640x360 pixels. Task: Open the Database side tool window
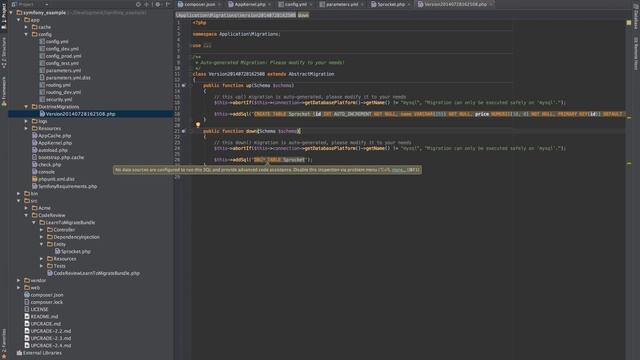pos(636,16)
